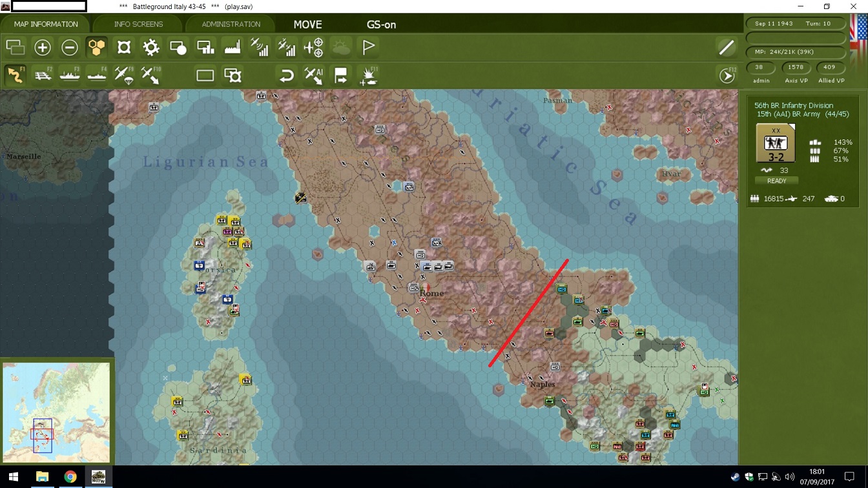Click the 16815 men count

tap(774, 199)
